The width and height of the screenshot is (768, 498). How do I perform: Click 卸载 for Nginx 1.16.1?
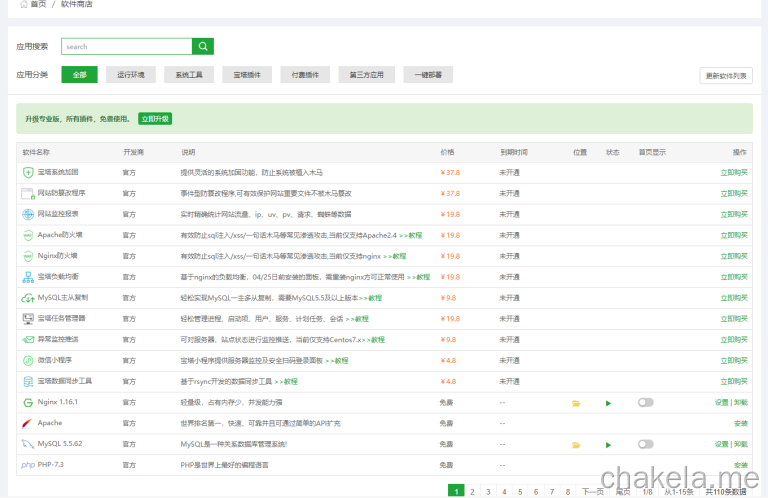pos(741,403)
